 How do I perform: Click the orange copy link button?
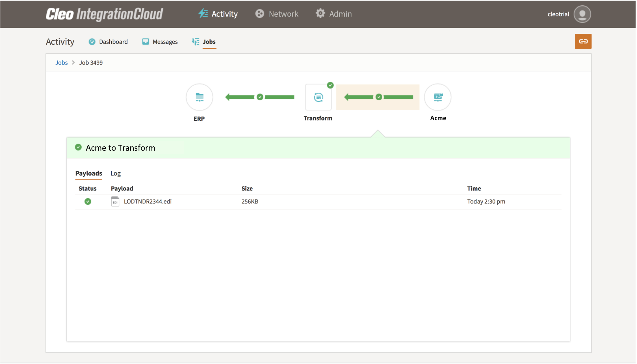[x=583, y=41]
